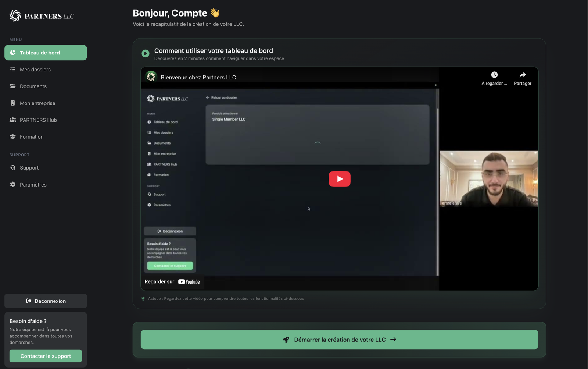Click Contacter le support button
588x369 pixels.
click(x=46, y=356)
